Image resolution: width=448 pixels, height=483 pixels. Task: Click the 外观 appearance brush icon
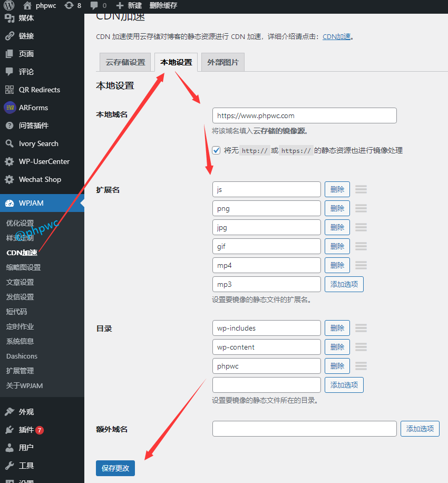coord(9,411)
